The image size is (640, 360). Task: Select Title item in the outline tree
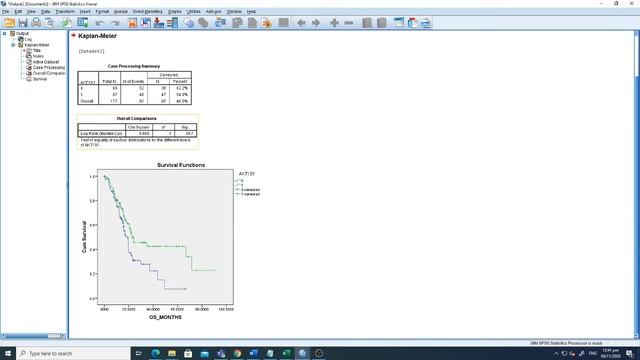coord(37,51)
